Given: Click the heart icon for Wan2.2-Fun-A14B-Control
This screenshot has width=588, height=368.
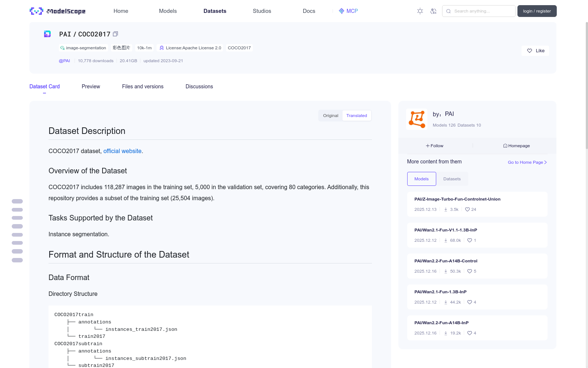Looking at the screenshot, I should pyautogui.click(x=470, y=271).
